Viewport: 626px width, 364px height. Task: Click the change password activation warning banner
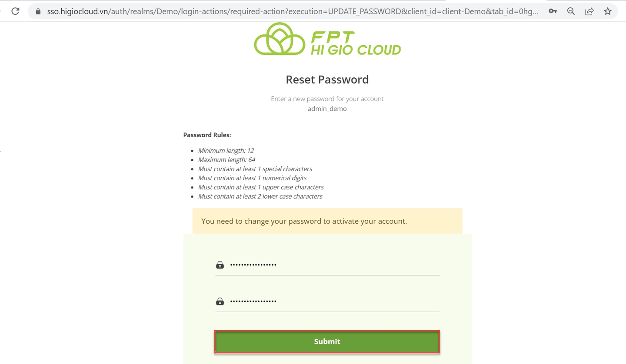click(x=327, y=221)
